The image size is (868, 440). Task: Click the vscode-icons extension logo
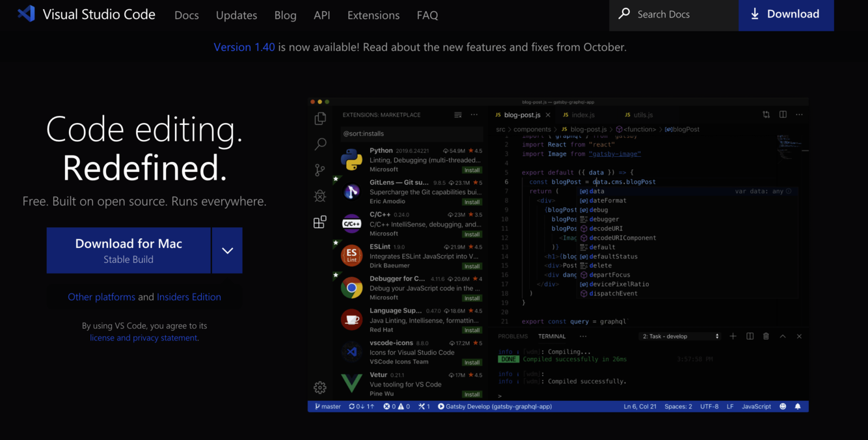(352, 351)
